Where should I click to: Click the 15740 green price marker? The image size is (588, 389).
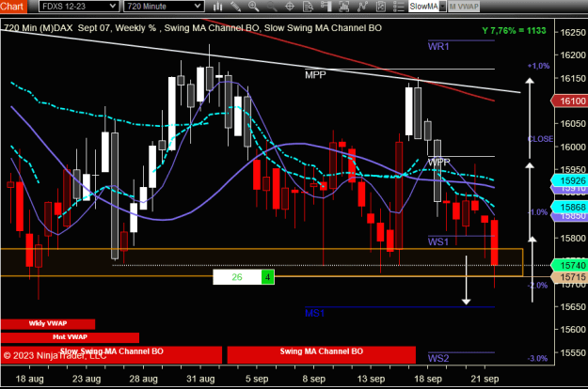pyautogui.click(x=569, y=266)
